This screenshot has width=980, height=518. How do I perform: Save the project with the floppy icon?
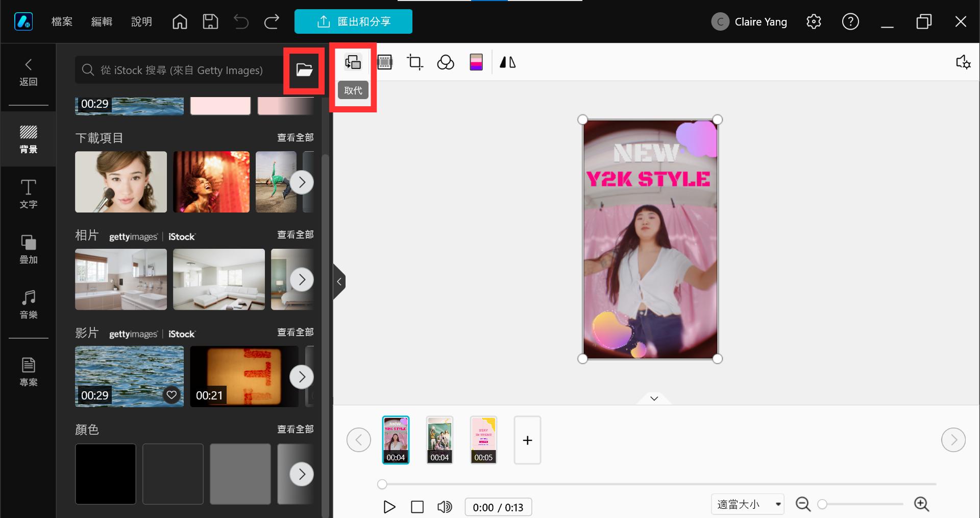coord(210,21)
